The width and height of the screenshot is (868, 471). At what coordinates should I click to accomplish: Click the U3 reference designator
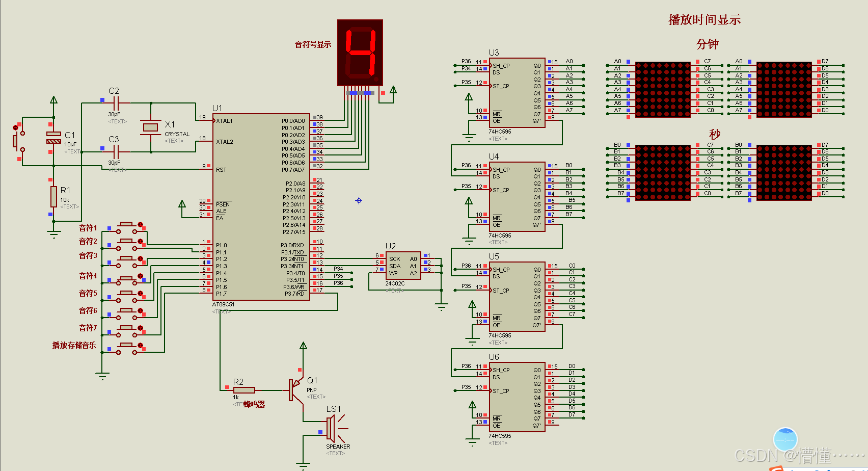pyautogui.click(x=494, y=53)
